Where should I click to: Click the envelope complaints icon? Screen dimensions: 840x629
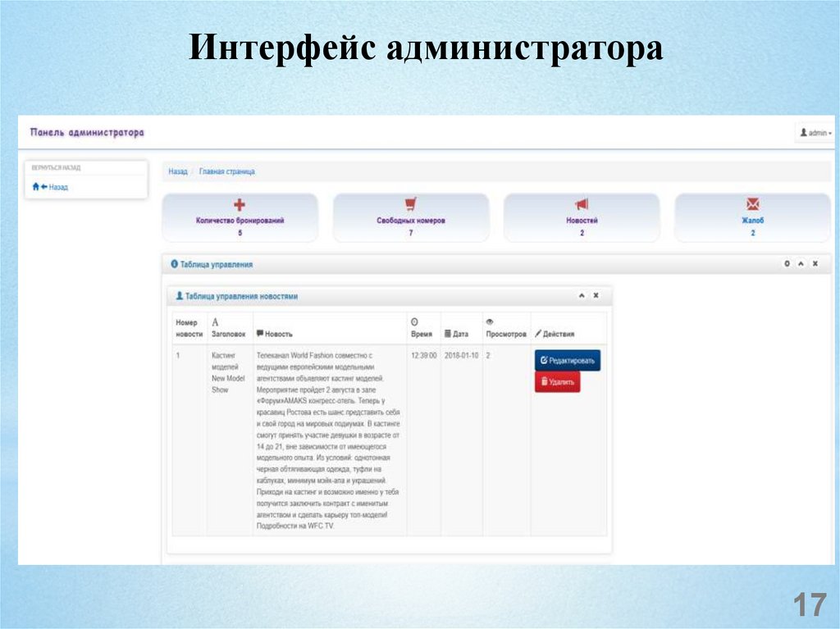click(753, 204)
